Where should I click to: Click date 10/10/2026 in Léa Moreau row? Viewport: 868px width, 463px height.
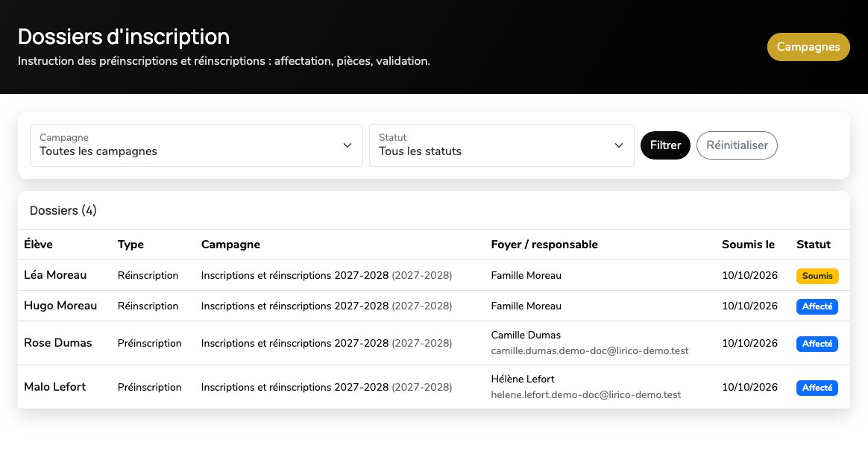(x=749, y=275)
